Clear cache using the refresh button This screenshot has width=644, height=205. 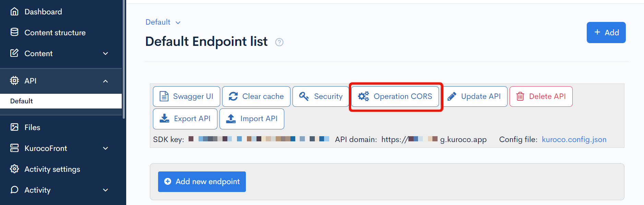click(256, 97)
